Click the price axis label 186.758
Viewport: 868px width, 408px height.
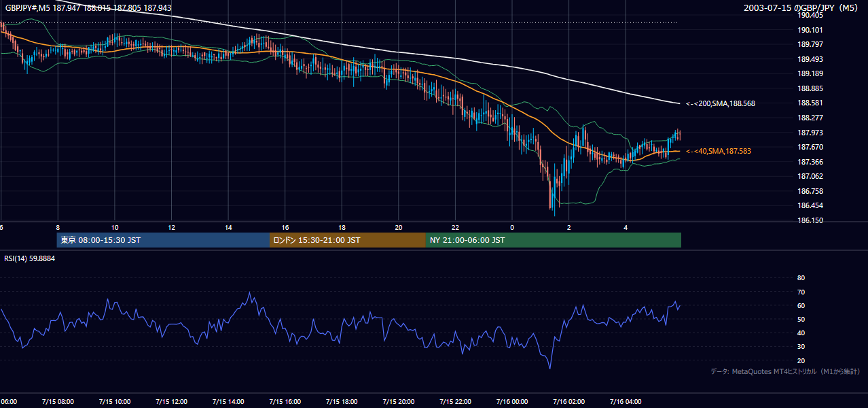point(811,191)
